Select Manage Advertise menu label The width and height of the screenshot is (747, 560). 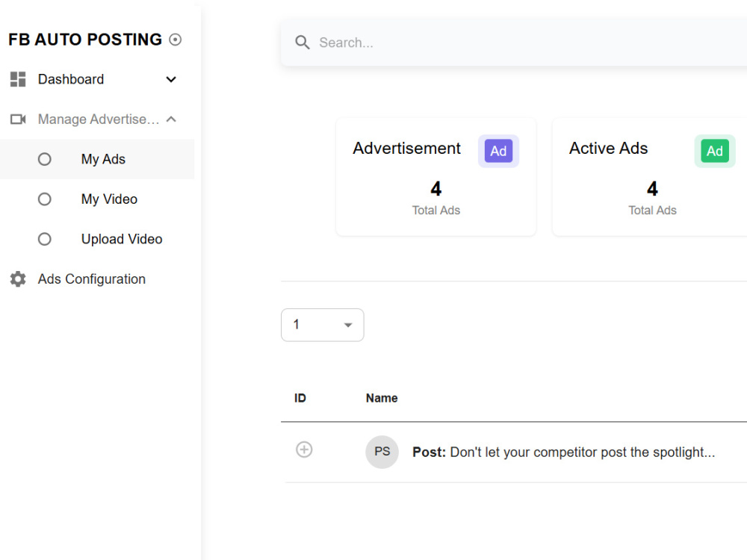(x=99, y=119)
